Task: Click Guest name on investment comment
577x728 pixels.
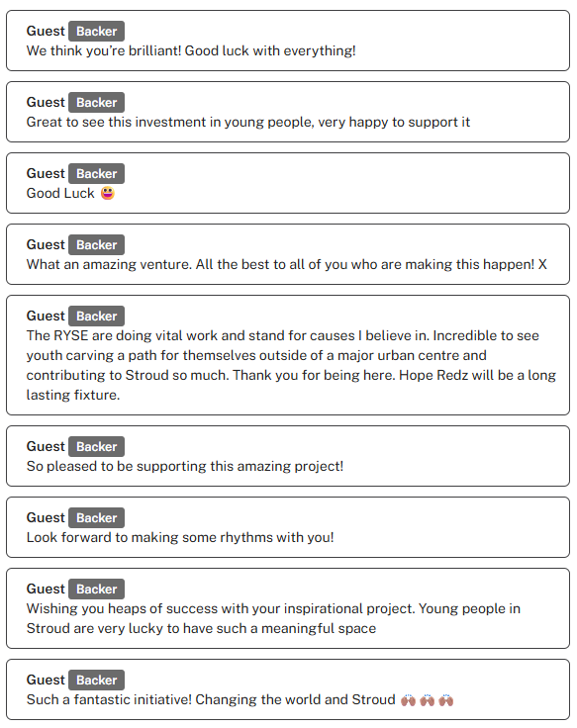Action: tap(46, 102)
